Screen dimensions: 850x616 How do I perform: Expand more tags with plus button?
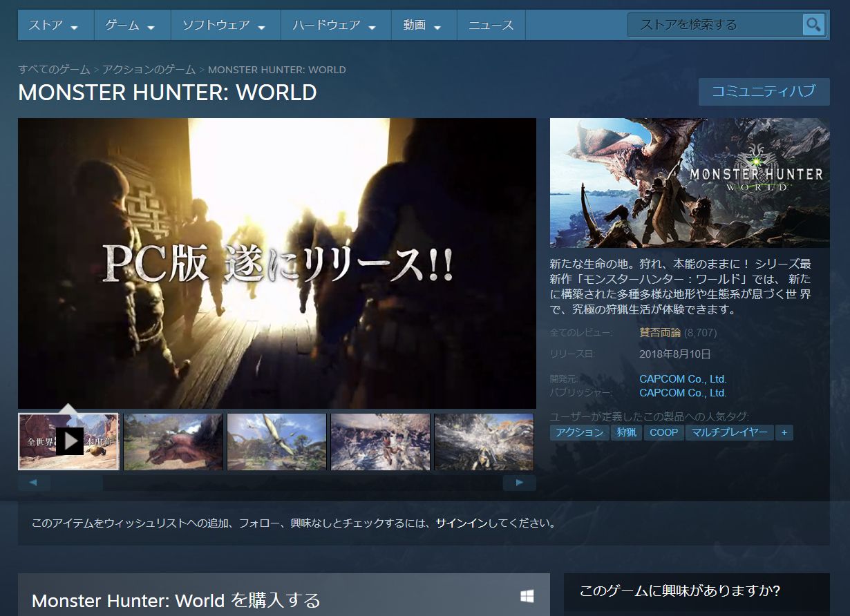coord(784,433)
